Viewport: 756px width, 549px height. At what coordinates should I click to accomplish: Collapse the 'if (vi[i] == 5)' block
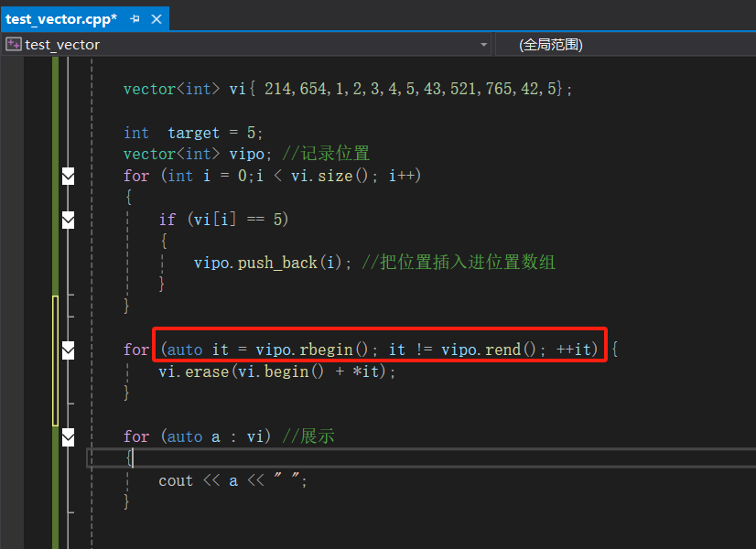tap(69, 220)
